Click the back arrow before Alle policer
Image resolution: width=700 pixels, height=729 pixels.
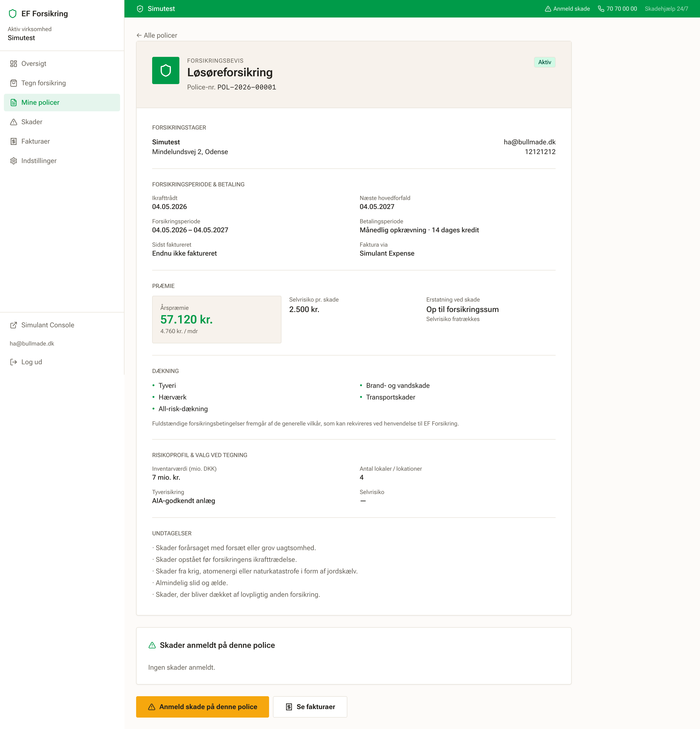(x=139, y=35)
